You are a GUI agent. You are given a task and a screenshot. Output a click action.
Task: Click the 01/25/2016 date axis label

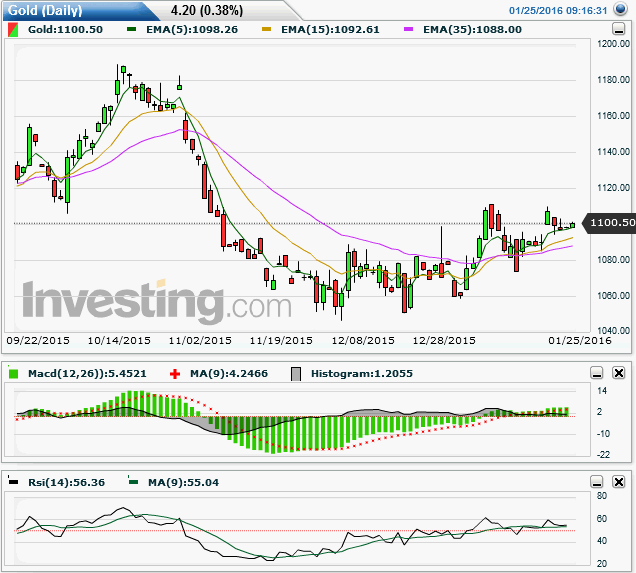[x=580, y=341]
